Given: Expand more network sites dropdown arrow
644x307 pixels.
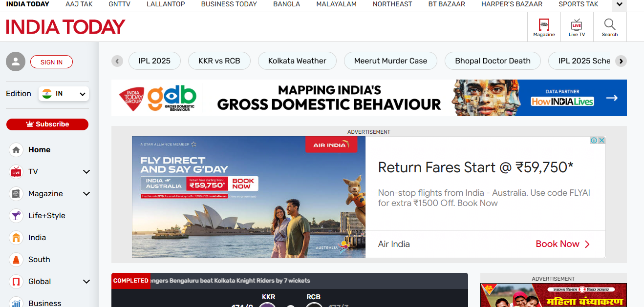Looking at the screenshot, I should pos(620,5).
